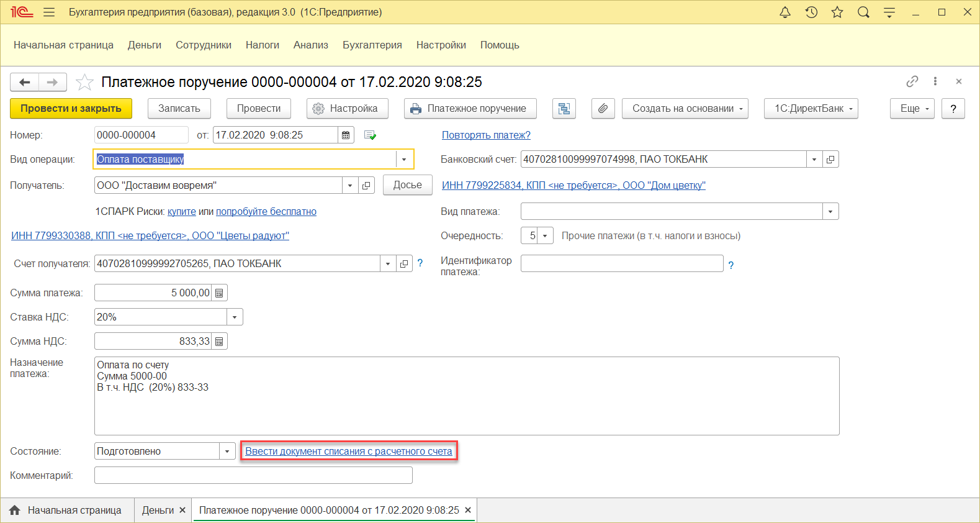
Task: Expand the Ставка НДС dropdown
Action: tap(235, 317)
